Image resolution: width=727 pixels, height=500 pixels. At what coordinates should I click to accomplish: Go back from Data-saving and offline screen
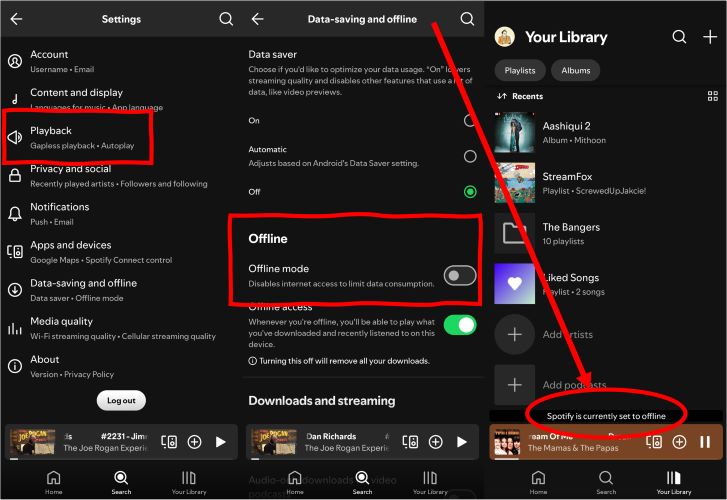coord(257,19)
